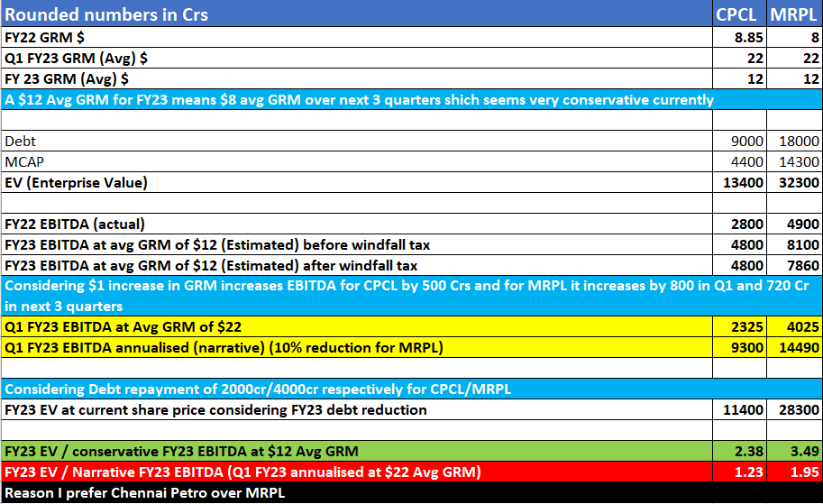Select CPCL enterprise value 13400

tap(739, 182)
